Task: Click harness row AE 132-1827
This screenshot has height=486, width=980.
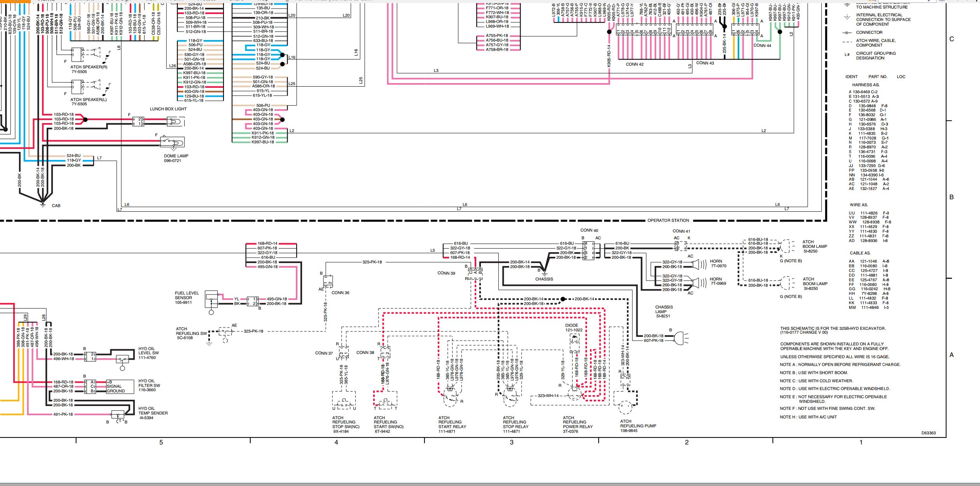Action: coord(868,188)
